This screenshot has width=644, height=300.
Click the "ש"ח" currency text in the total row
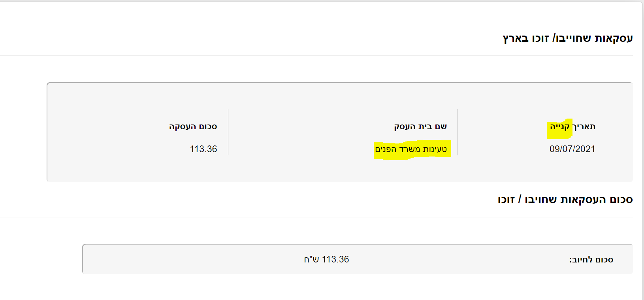point(312,259)
